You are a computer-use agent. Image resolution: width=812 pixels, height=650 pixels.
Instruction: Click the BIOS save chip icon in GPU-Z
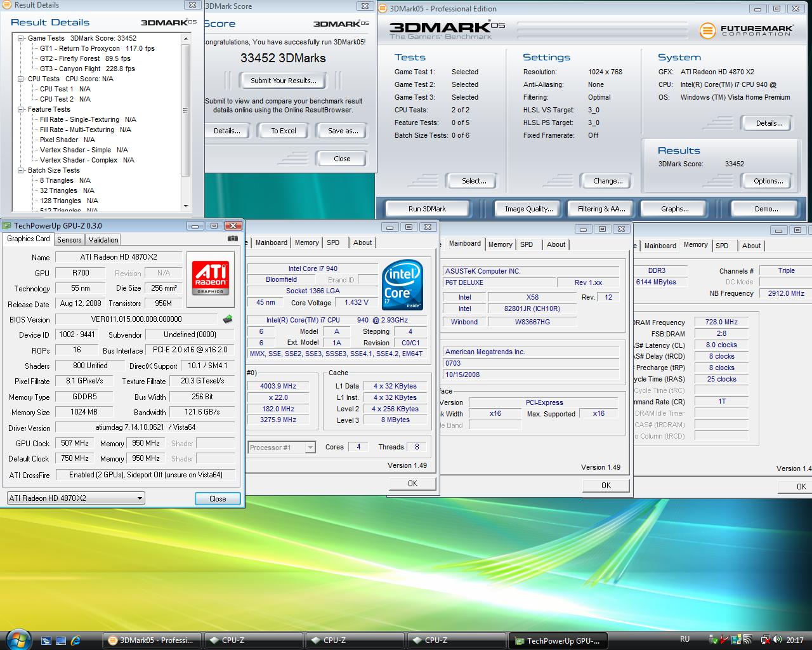(x=228, y=319)
